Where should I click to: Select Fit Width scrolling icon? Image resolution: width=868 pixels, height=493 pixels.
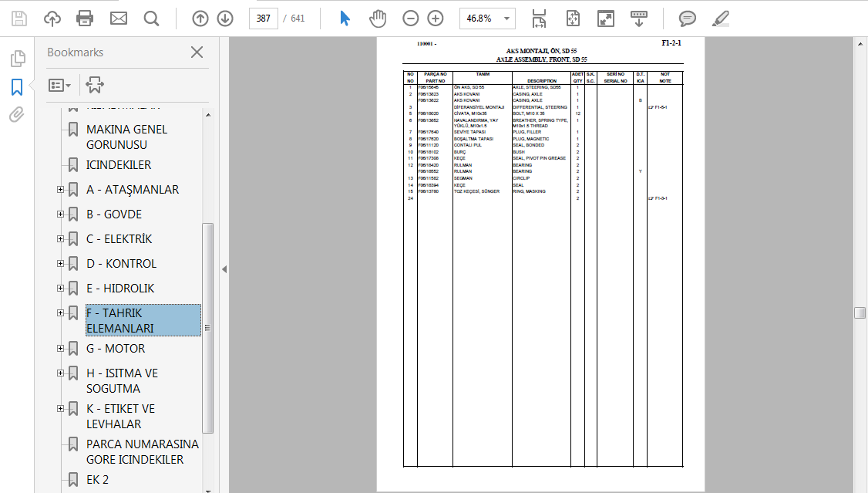pyautogui.click(x=539, y=19)
